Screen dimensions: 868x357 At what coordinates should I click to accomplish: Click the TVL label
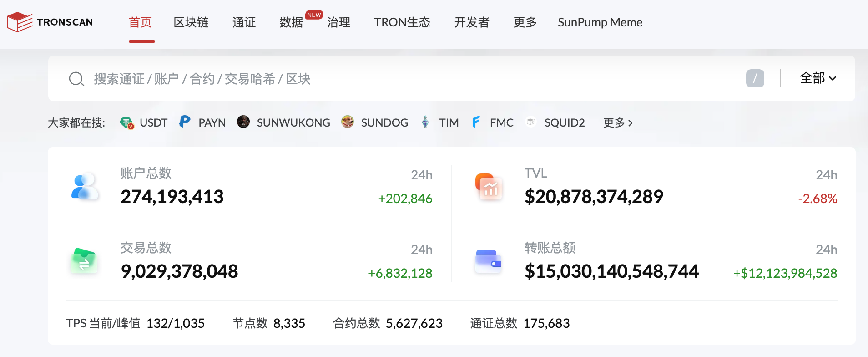point(536,173)
